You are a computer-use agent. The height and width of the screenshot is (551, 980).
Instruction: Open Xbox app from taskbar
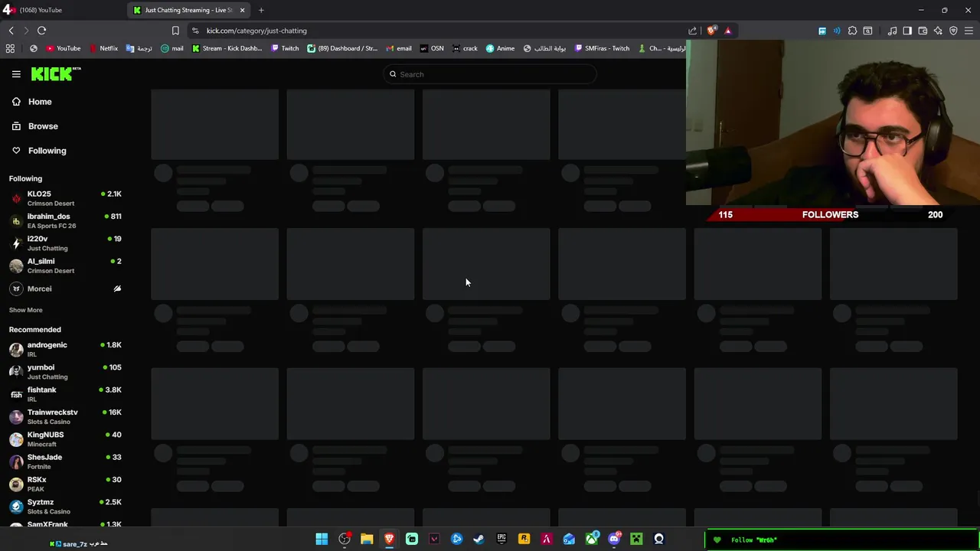(592, 540)
